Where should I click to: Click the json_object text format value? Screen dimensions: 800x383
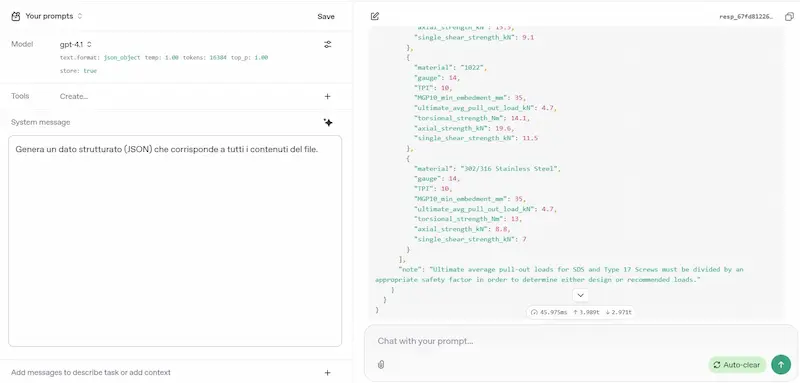coord(122,58)
